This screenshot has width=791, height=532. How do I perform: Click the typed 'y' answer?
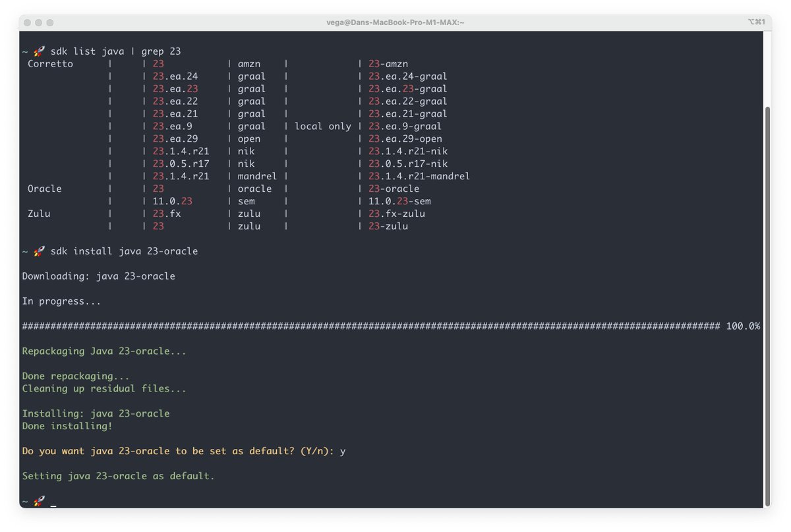click(x=343, y=452)
